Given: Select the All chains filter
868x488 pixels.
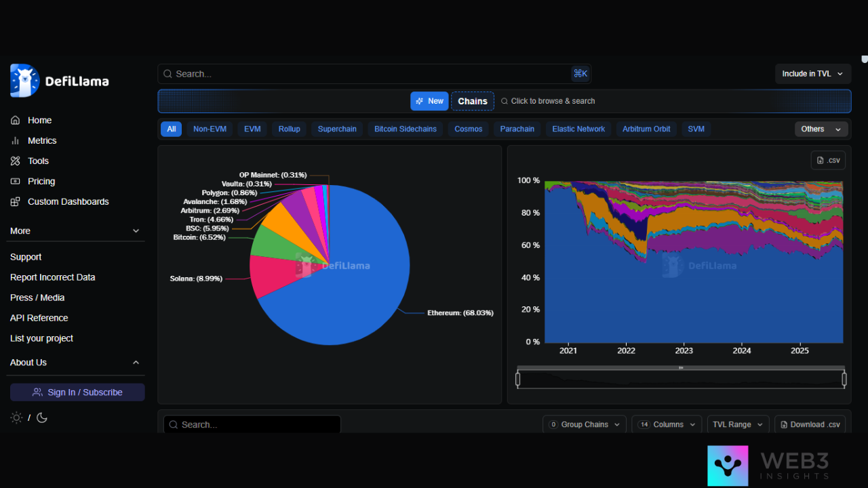Looking at the screenshot, I should (x=171, y=129).
